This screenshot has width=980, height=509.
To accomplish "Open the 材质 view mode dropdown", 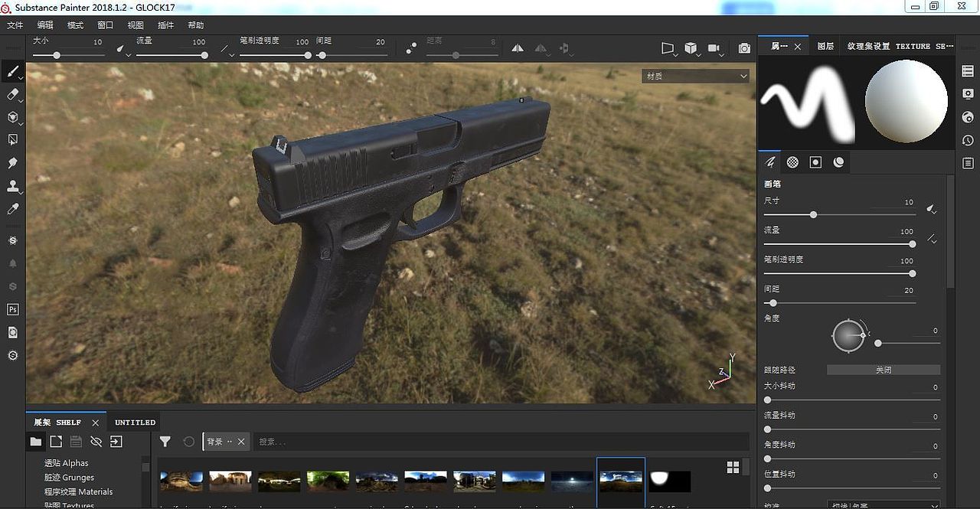I will tap(695, 76).
